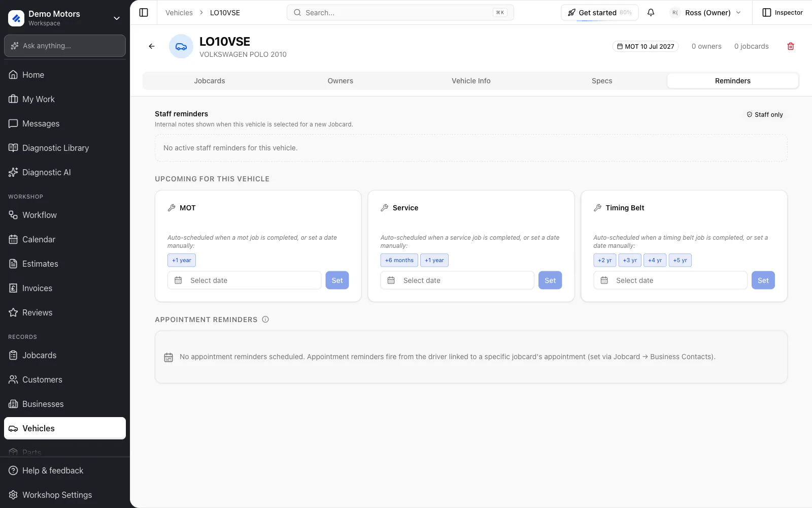
Task: Go to Workflow page
Action: (x=65, y=215)
